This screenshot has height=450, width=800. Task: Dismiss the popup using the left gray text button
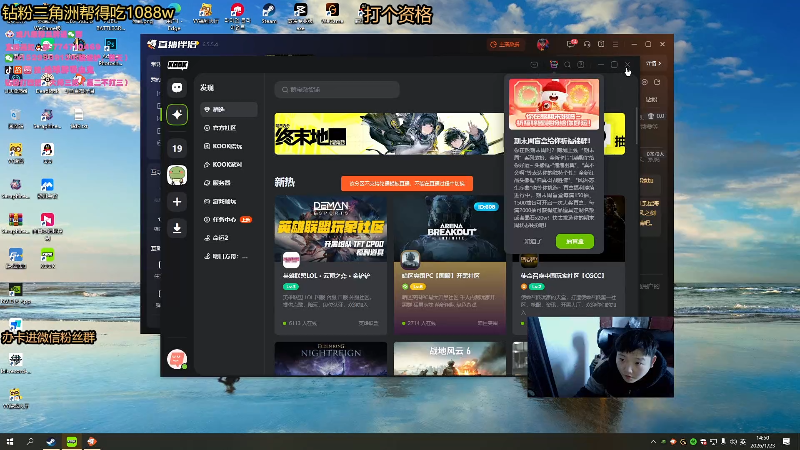pyautogui.click(x=533, y=241)
